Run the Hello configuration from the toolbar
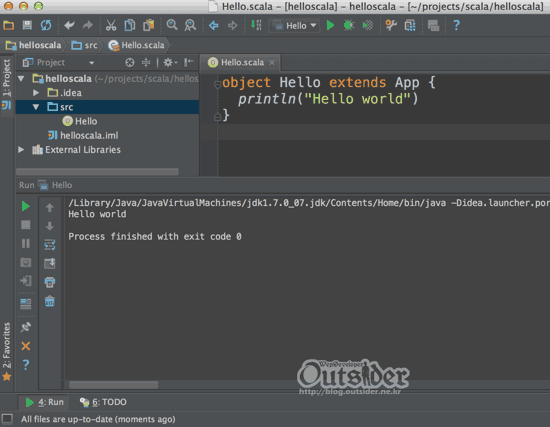The width and height of the screenshot is (550, 427). coord(330,25)
